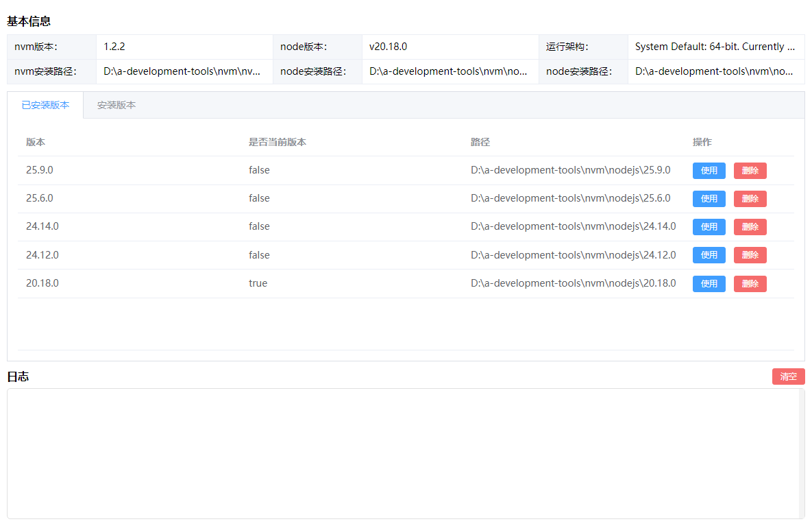Delete node version 25.6.0
Viewport: 812px width, 526px height.
(750, 199)
